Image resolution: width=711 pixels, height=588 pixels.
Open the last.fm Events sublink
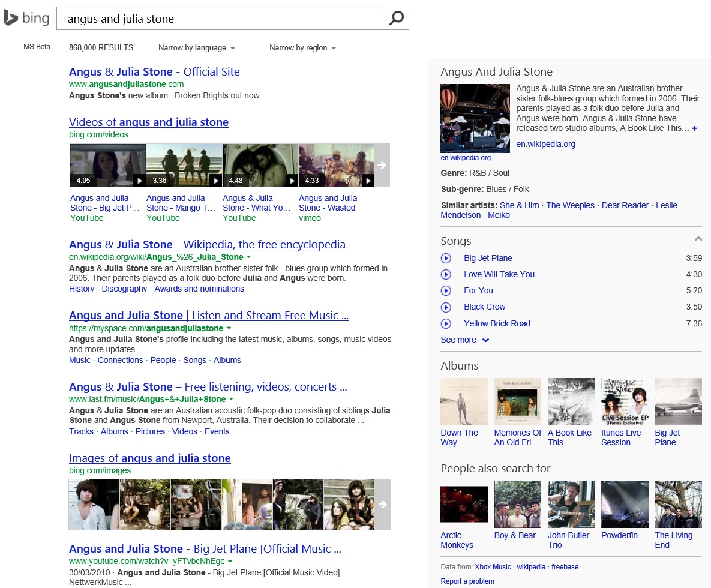(x=217, y=431)
